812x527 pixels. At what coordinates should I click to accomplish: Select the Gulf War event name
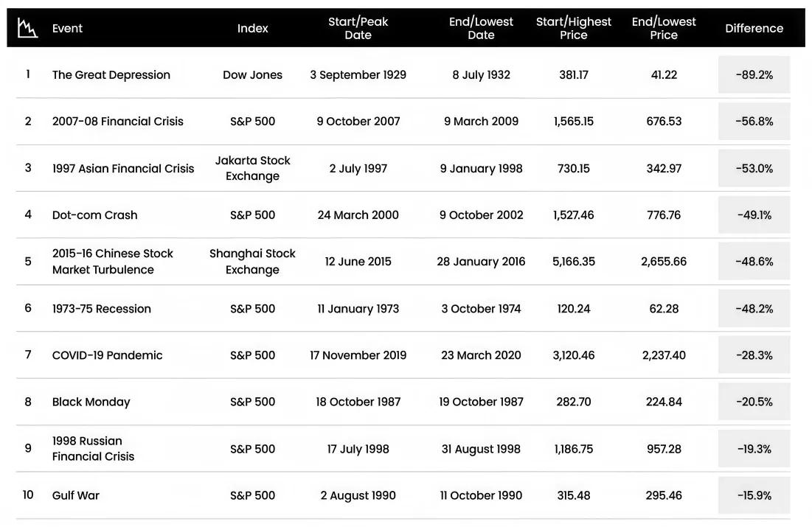click(x=76, y=496)
